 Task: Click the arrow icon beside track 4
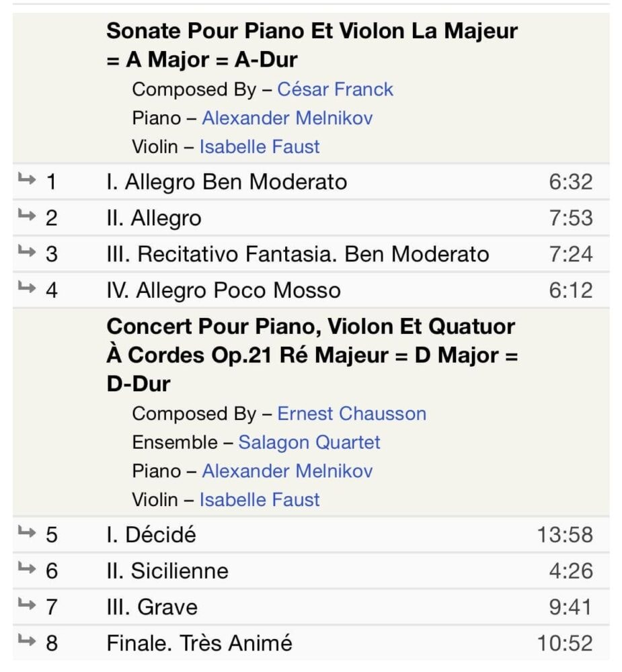[27, 287]
